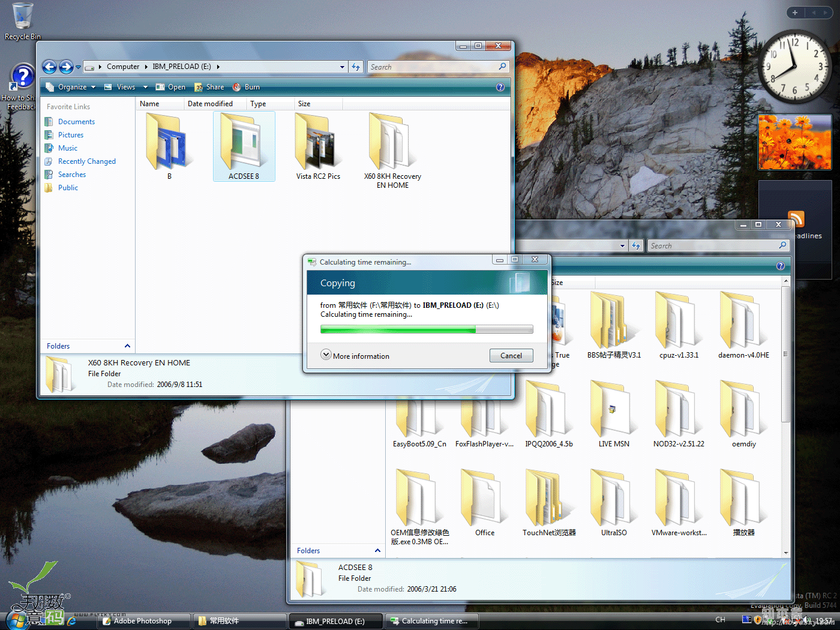Open the Recently Changed favorite link
Image resolution: width=840 pixels, height=630 pixels.
(86, 161)
